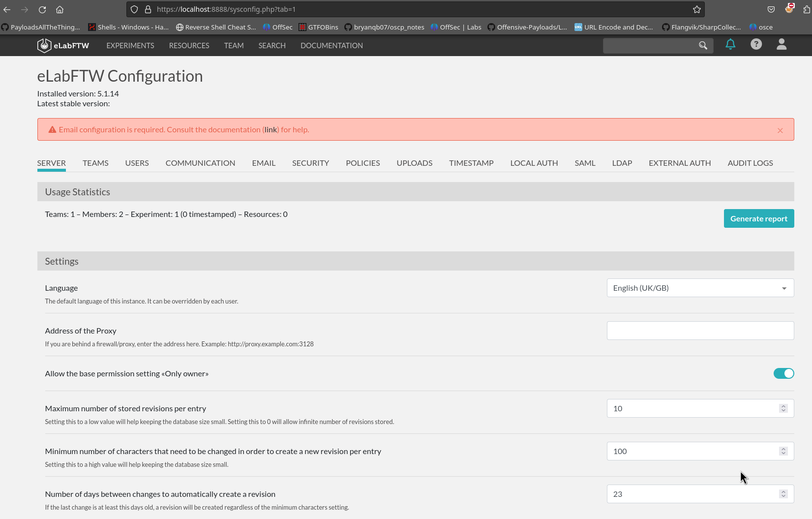Adjust the stepper on minimum characters field

click(783, 451)
